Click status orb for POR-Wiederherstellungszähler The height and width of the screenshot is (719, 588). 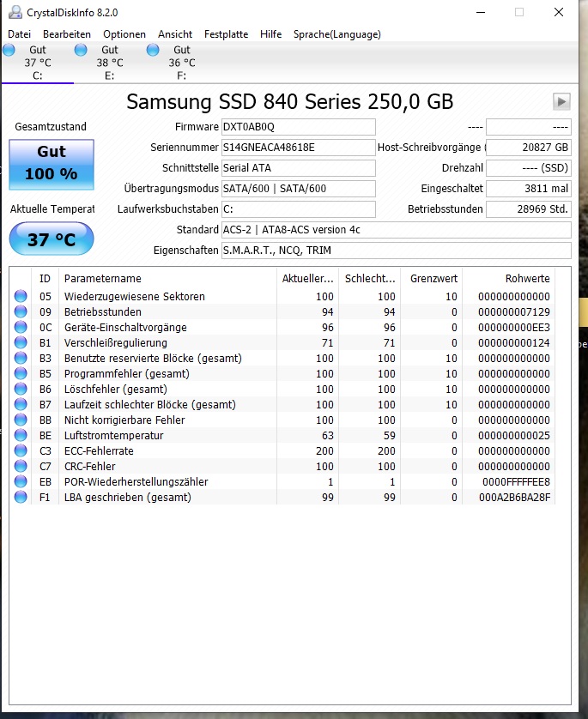pyautogui.click(x=21, y=481)
